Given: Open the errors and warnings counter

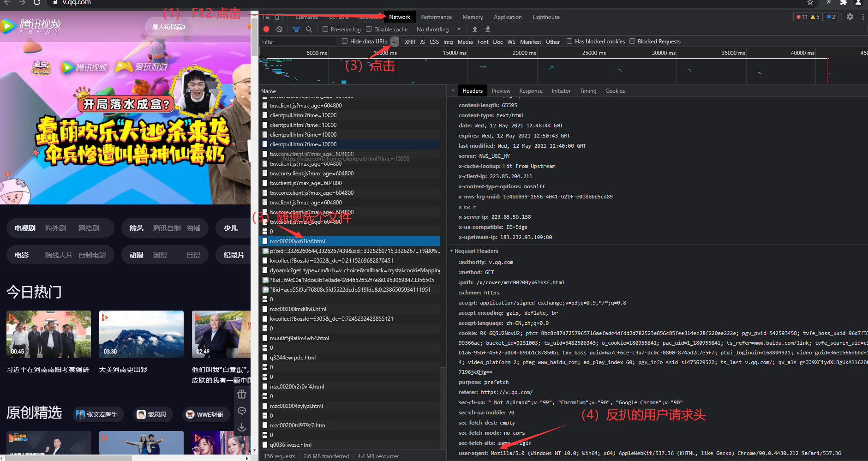Looking at the screenshot, I should [808, 17].
